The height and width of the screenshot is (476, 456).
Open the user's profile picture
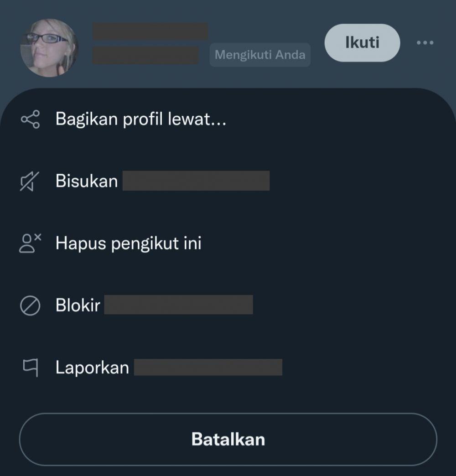49,48
